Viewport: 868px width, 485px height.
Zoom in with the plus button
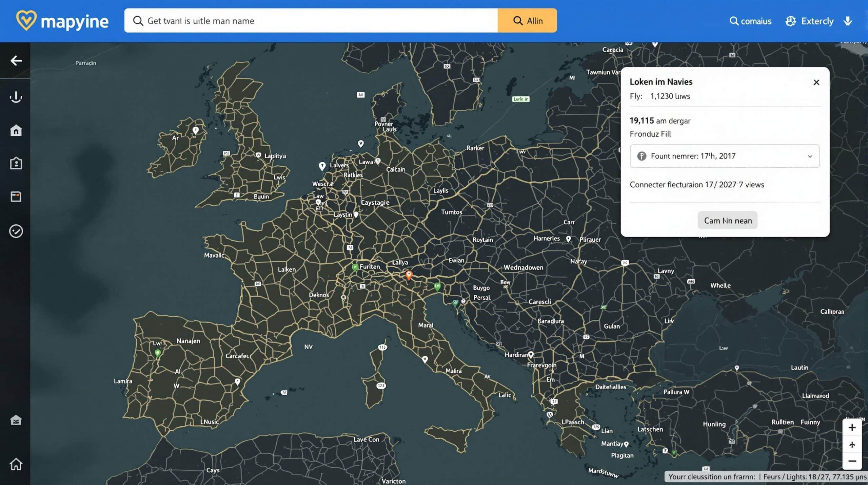point(852,428)
